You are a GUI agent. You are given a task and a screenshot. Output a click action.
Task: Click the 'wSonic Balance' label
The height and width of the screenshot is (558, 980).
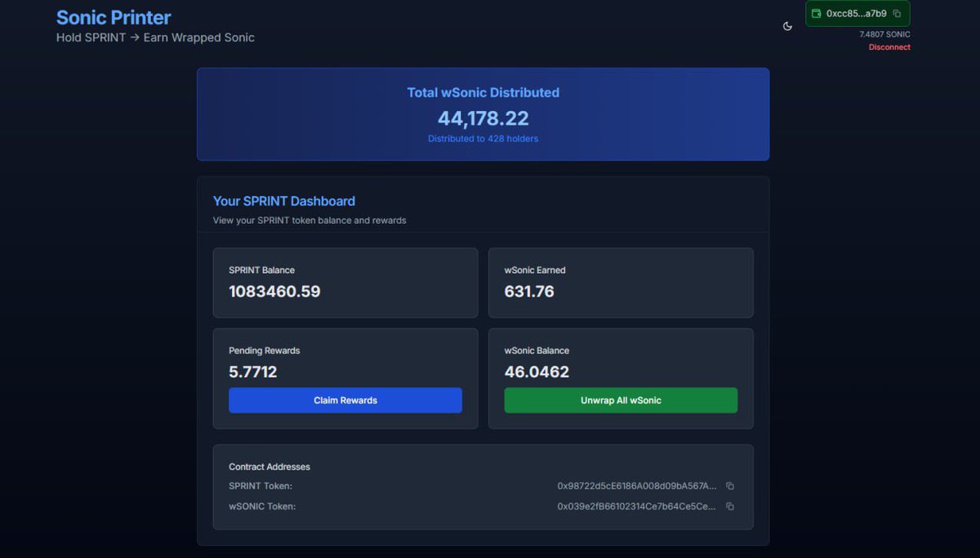(537, 351)
